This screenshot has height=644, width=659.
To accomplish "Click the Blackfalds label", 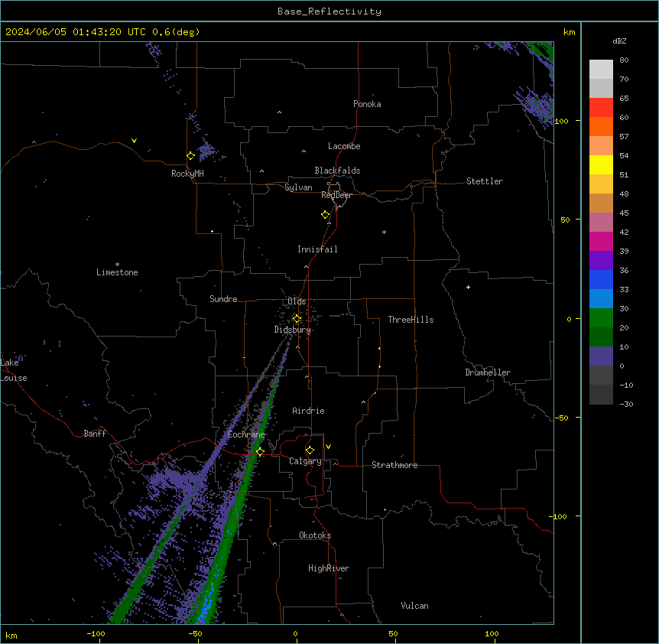I will pos(337,171).
